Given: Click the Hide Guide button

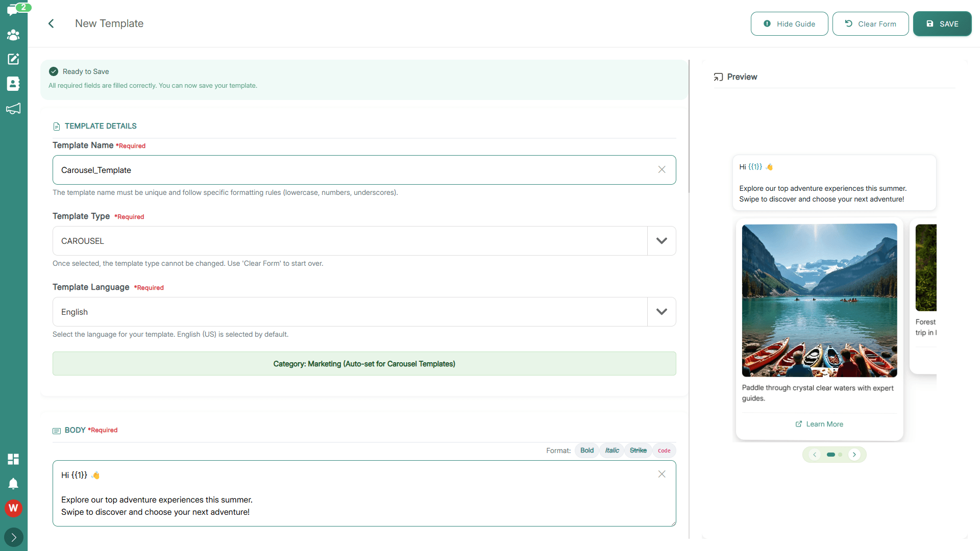Looking at the screenshot, I should click(x=789, y=24).
